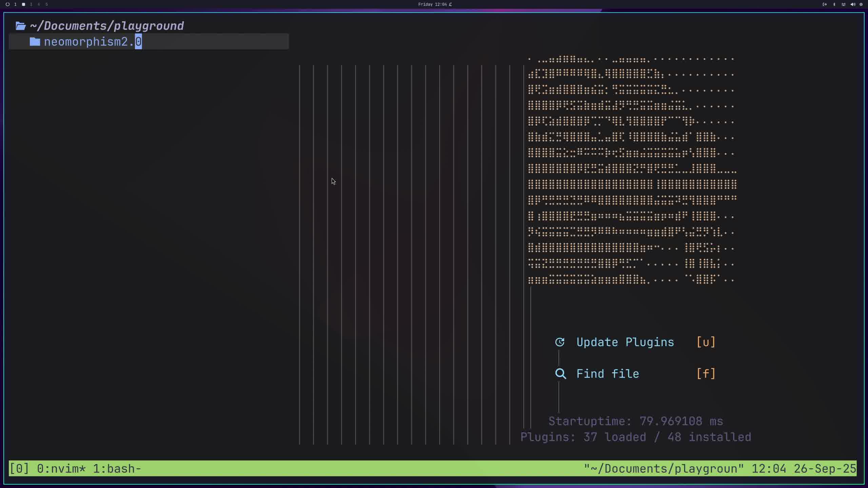Click the open folder icon beside ~/Documents/playground
This screenshot has height=488, width=868.
[x=21, y=26]
